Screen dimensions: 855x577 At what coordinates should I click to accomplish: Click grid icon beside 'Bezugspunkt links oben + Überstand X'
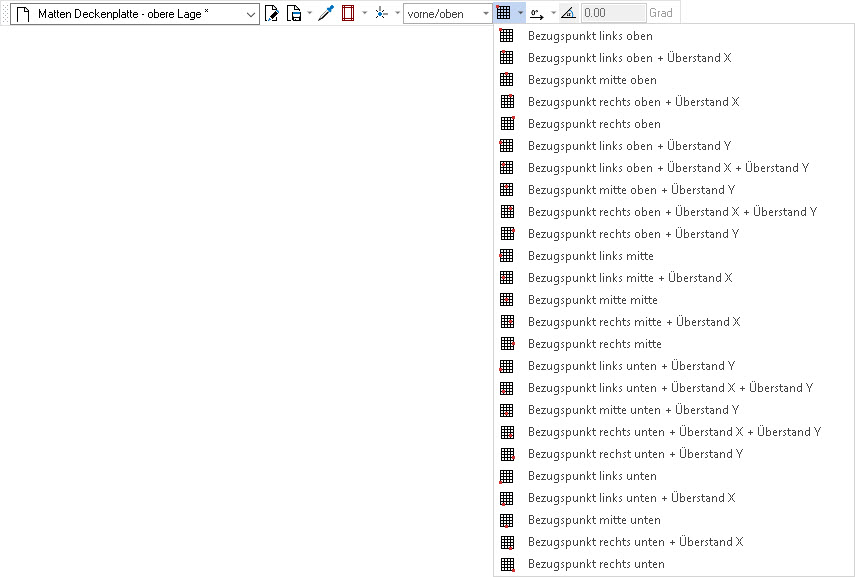[x=507, y=58]
